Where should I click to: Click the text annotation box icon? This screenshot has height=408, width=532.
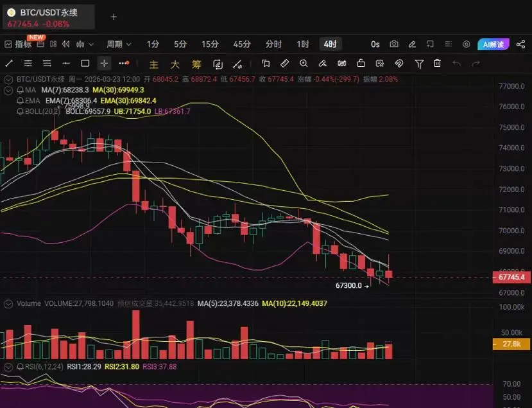[266, 64]
